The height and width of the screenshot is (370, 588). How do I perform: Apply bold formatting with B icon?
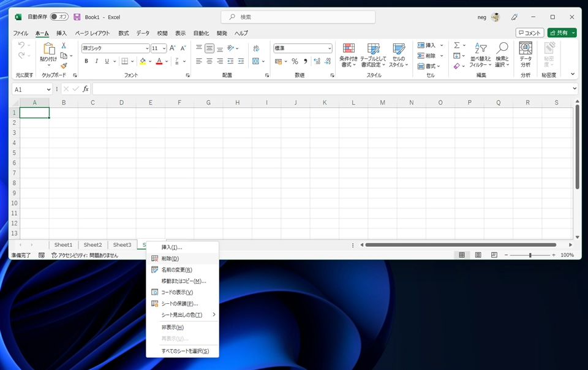pyautogui.click(x=86, y=61)
